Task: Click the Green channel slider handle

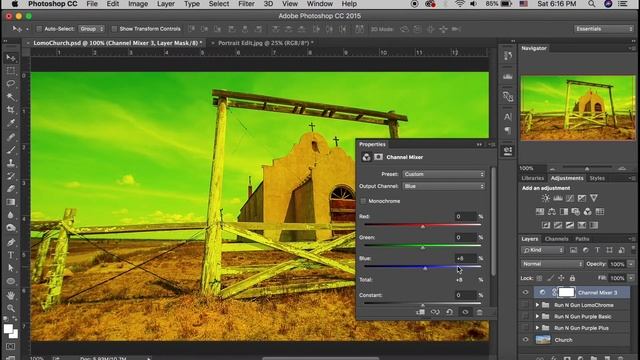Action: [423, 247]
